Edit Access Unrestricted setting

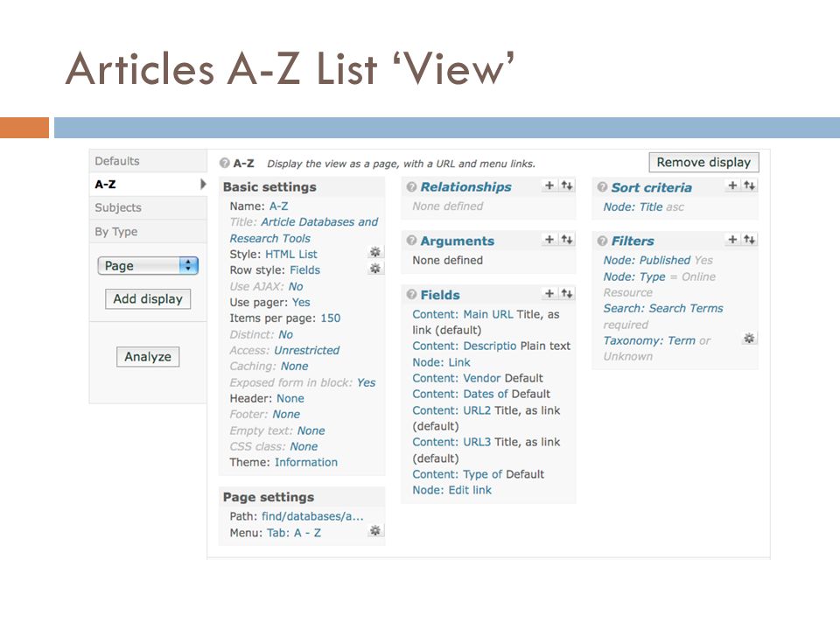(307, 350)
